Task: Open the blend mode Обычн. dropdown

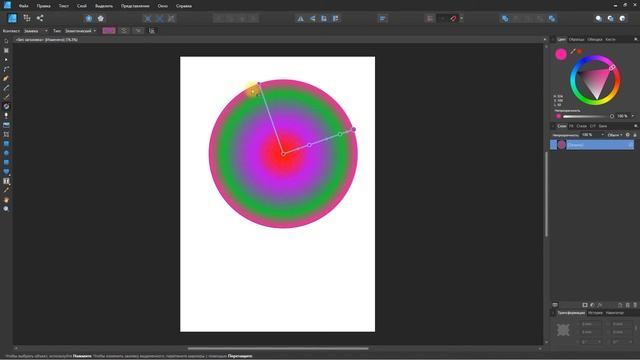Action: (615, 135)
